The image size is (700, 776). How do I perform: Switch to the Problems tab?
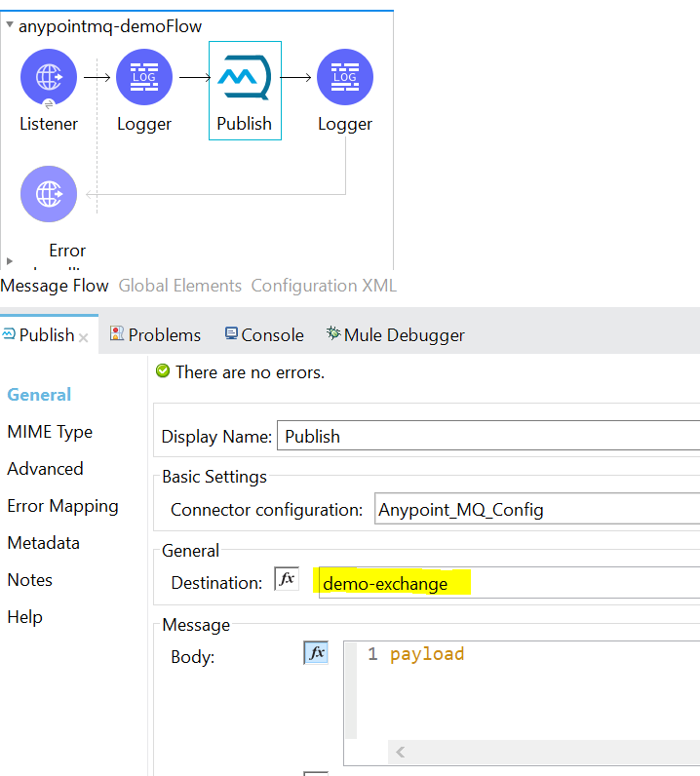[x=155, y=334]
